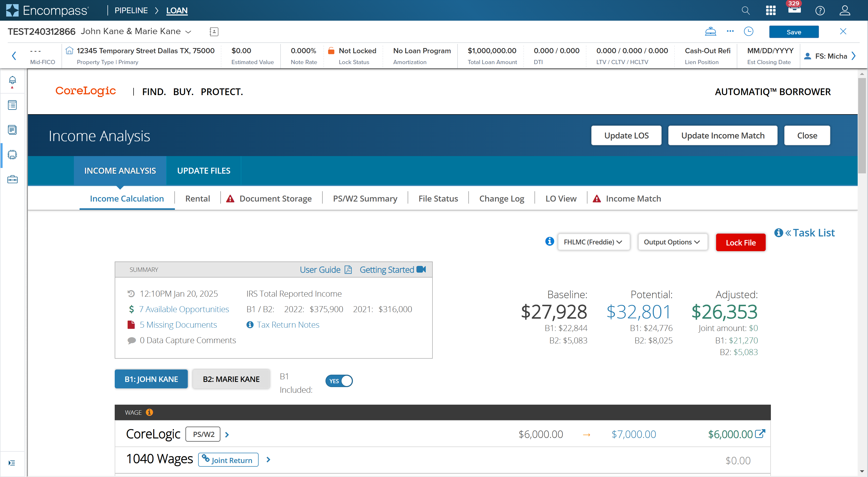The height and width of the screenshot is (477, 868).
Task: Open the loan history clock icon
Action: (x=748, y=31)
